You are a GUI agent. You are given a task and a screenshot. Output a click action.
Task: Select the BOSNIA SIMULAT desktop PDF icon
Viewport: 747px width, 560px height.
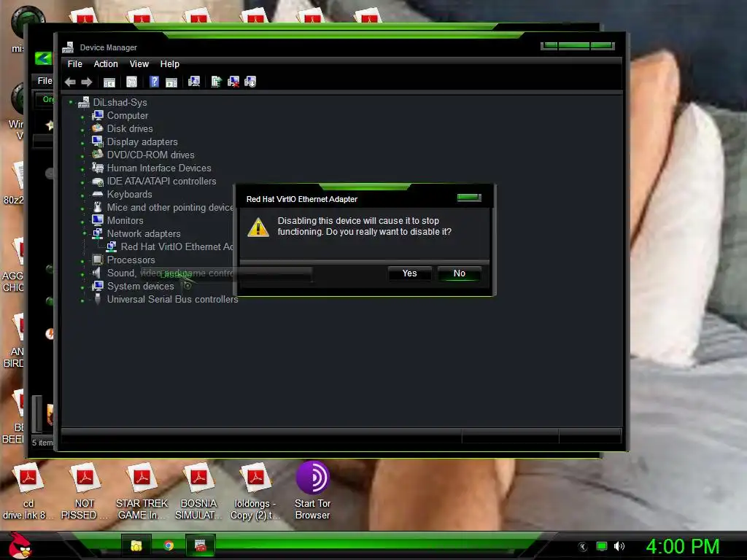[198, 478]
